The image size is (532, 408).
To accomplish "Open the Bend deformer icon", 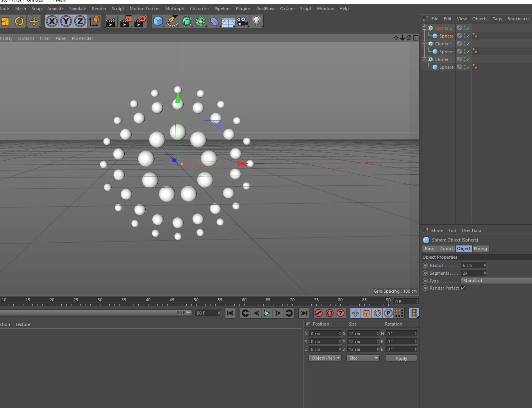I will click(214, 21).
